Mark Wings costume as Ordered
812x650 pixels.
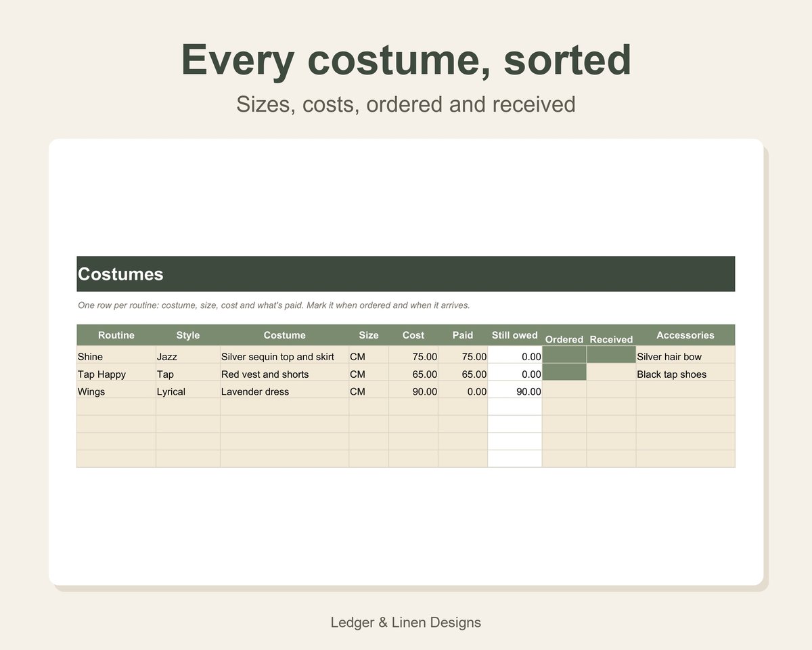coord(564,389)
